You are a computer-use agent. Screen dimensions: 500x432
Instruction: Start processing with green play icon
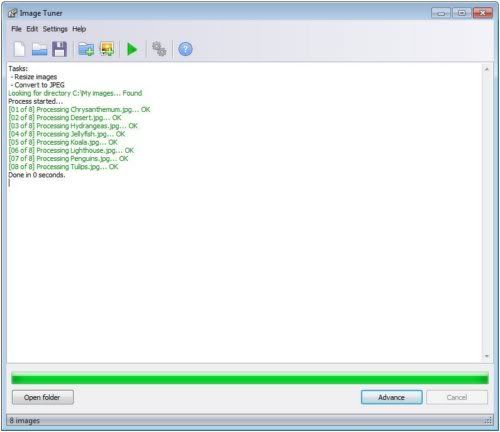click(132, 49)
